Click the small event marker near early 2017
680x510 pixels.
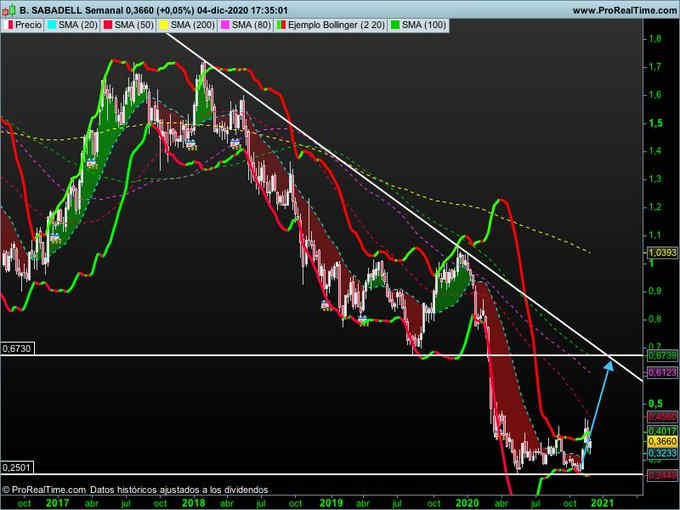pyautogui.click(x=55, y=237)
